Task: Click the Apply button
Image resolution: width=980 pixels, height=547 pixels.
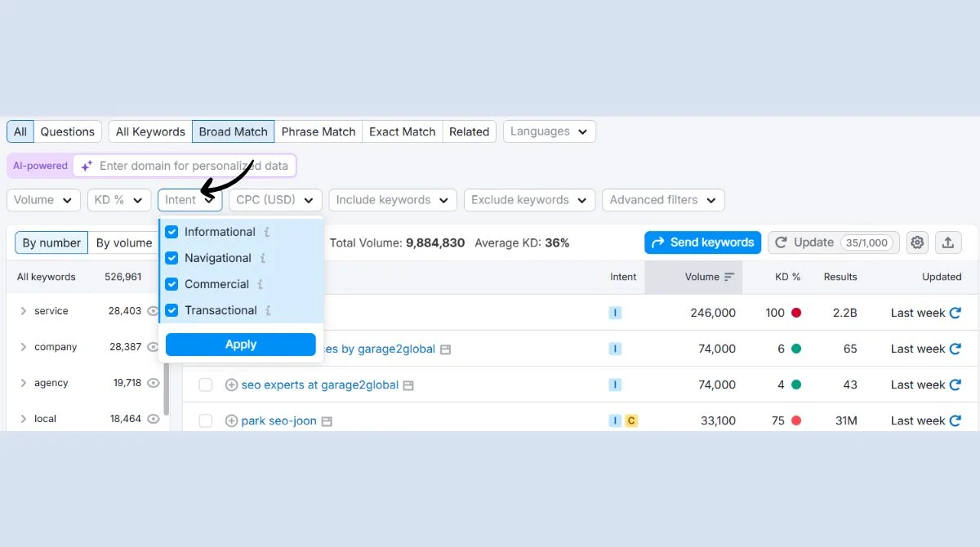Action: (x=241, y=345)
